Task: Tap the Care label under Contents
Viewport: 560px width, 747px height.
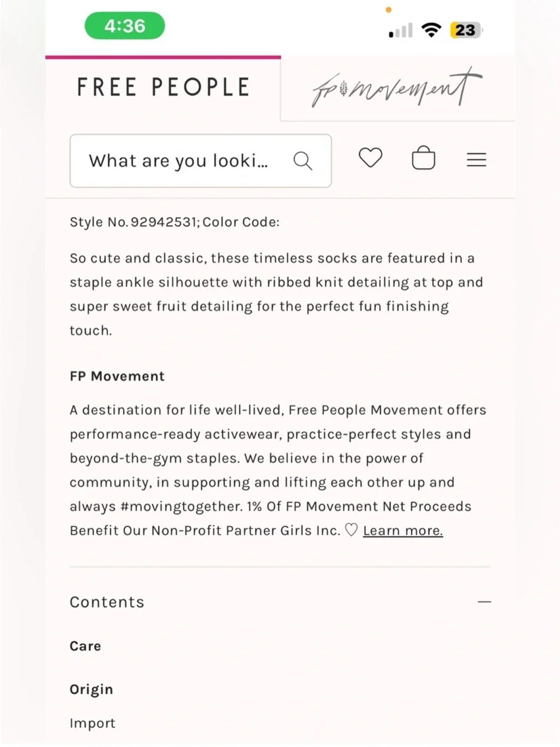Action: (x=85, y=646)
